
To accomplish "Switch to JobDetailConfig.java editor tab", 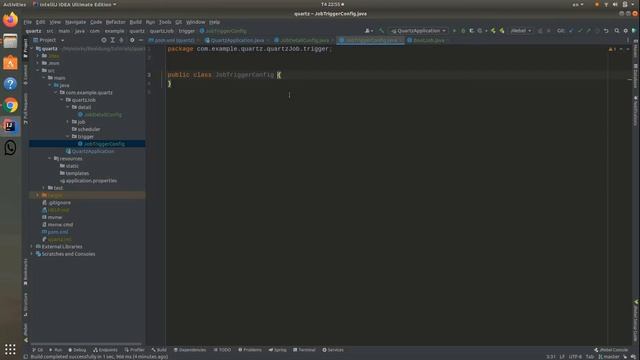I will coord(303,40).
